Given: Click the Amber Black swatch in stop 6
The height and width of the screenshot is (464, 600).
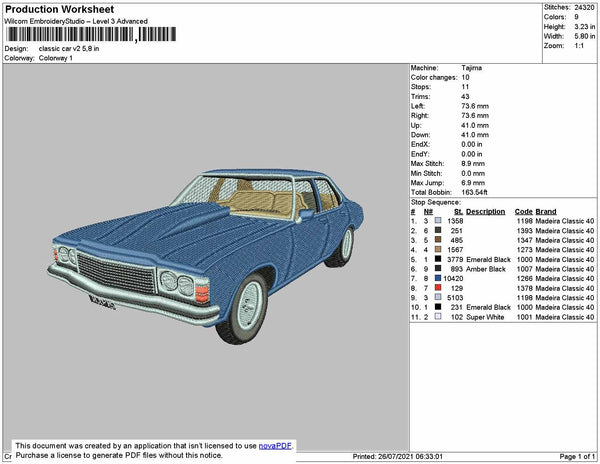Looking at the screenshot, I should pyautogui.click(x=438, y=269).
